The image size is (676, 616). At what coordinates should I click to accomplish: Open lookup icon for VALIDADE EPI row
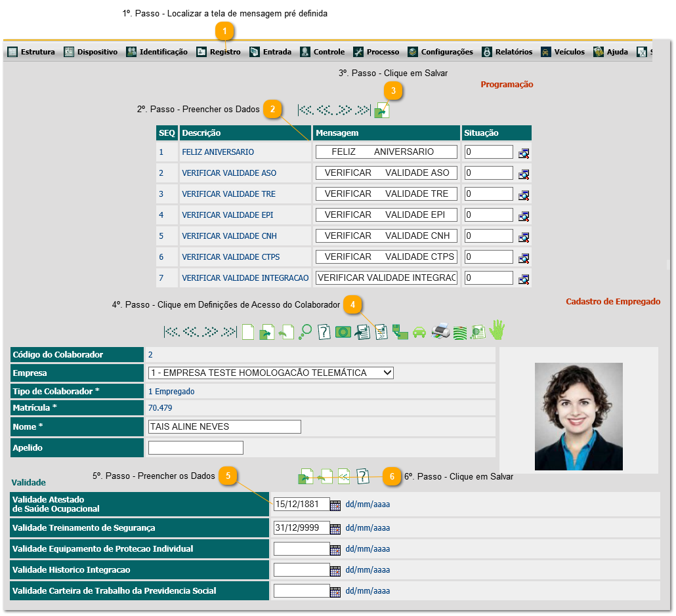point(524,216)
